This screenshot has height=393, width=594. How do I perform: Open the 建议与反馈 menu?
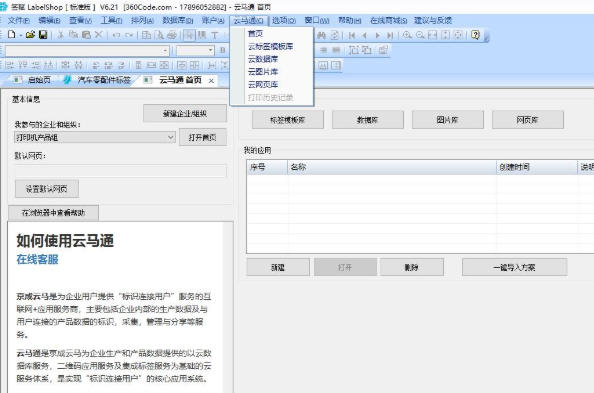(433, 20)
